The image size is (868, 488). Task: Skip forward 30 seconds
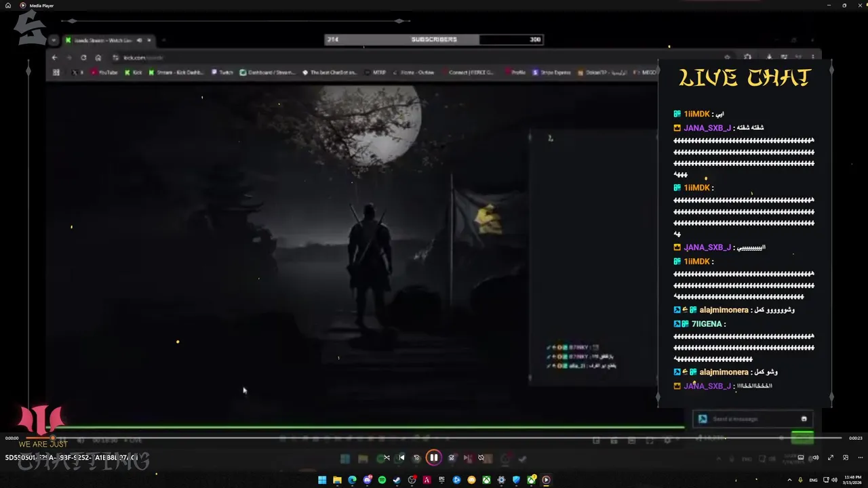click(x=451, y=457)
